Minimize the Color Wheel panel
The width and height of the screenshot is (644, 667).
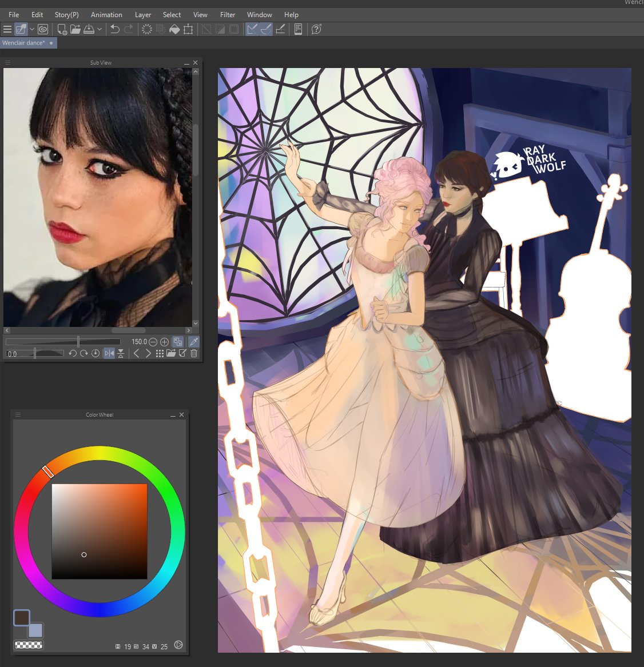173,415
